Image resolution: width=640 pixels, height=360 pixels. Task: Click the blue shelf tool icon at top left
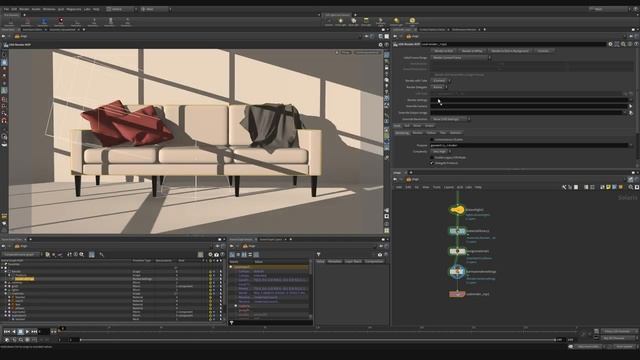[44, 21]
